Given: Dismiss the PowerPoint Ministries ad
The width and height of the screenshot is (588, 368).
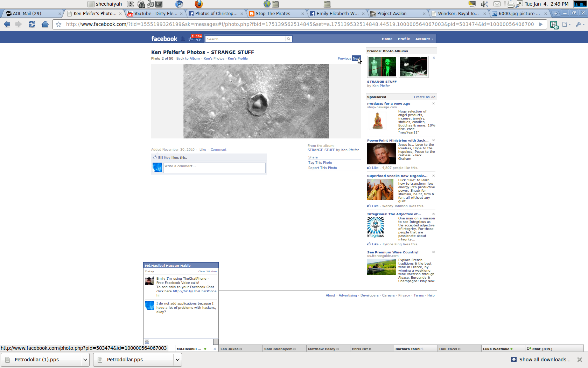Looking at the screenshot, I should pyautogui.click(x=433, y=140).
